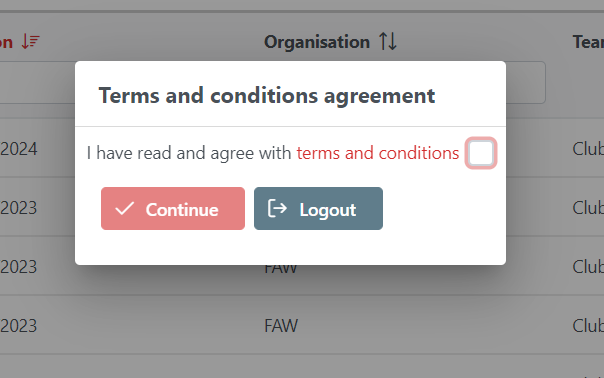Click the checkmark icon inside Continue
Screen dimensions: 604x378
(125, 208)
